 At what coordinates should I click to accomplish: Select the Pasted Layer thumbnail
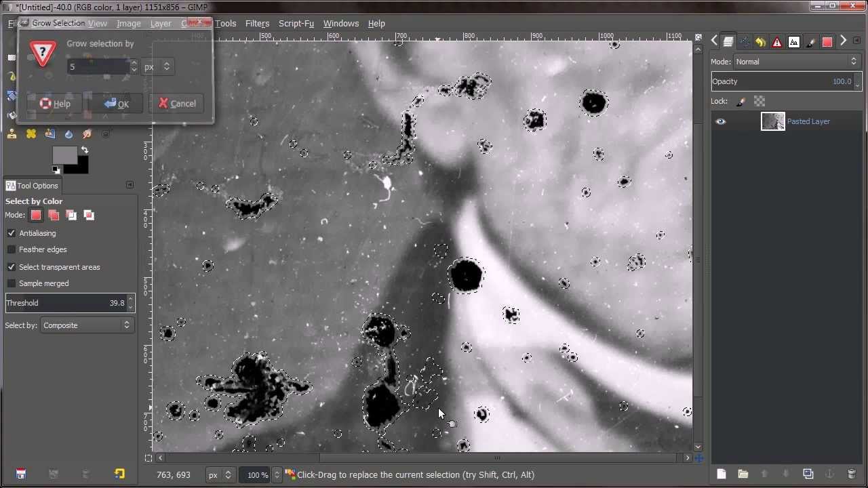point(773,121)
